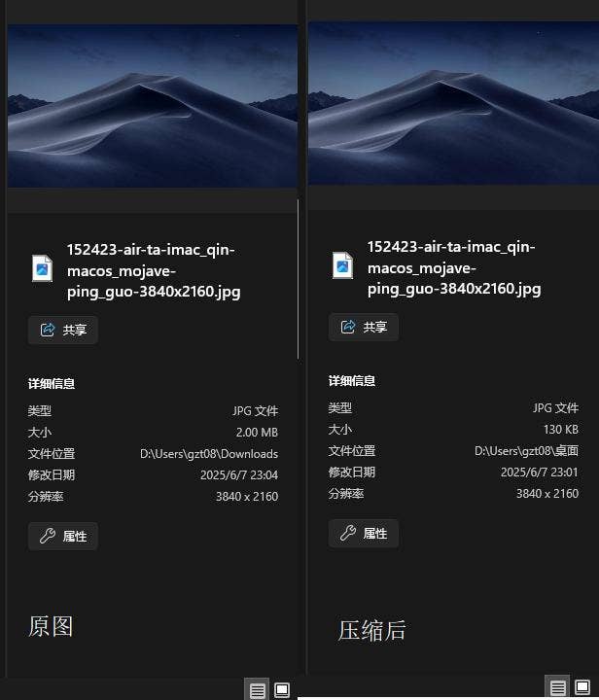
Task: Click the right Mojave dune preview image
Action: pos(453,103)
